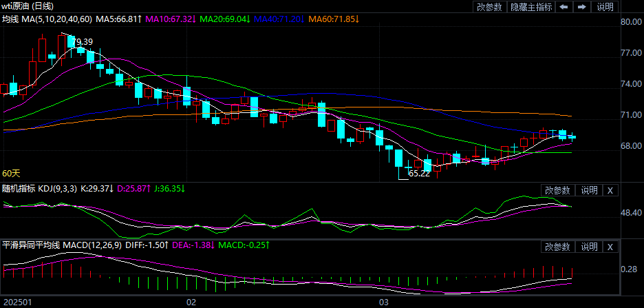Open 改参数 for the MACD indicator
This screenshot has width=644, height=308.
coord(557,247)
